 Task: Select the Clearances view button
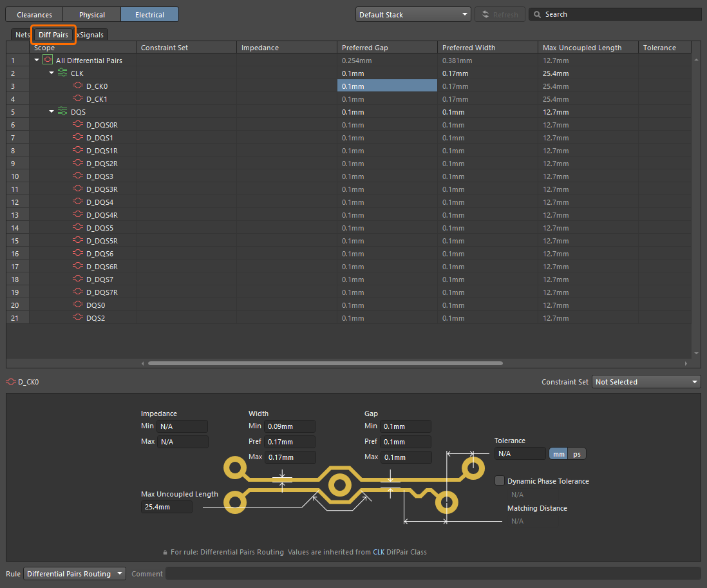click(34, 14)
